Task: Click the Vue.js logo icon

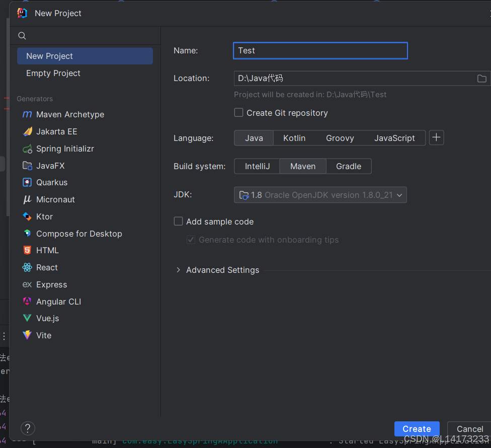Action: pyautogui.click(x=27, y=318)
